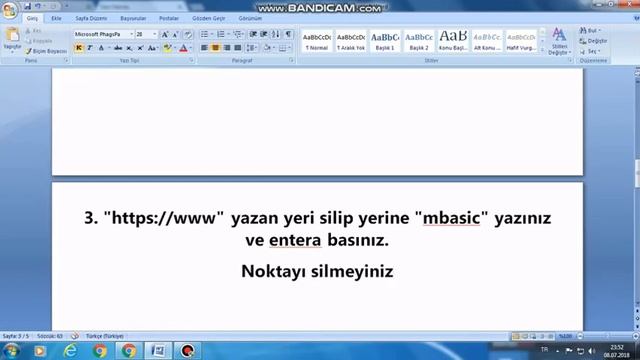Align text left
This screenshot has height=360, width=640.
(204, 48)
